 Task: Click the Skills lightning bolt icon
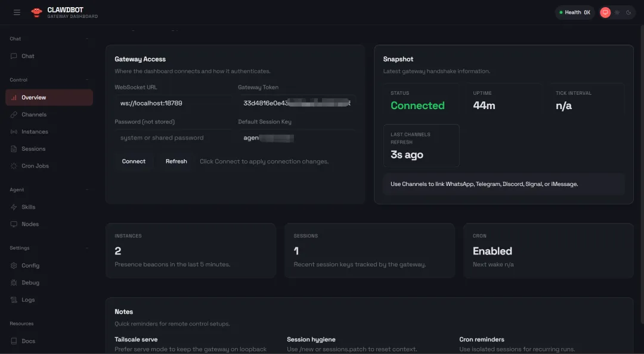coord(14,207)
